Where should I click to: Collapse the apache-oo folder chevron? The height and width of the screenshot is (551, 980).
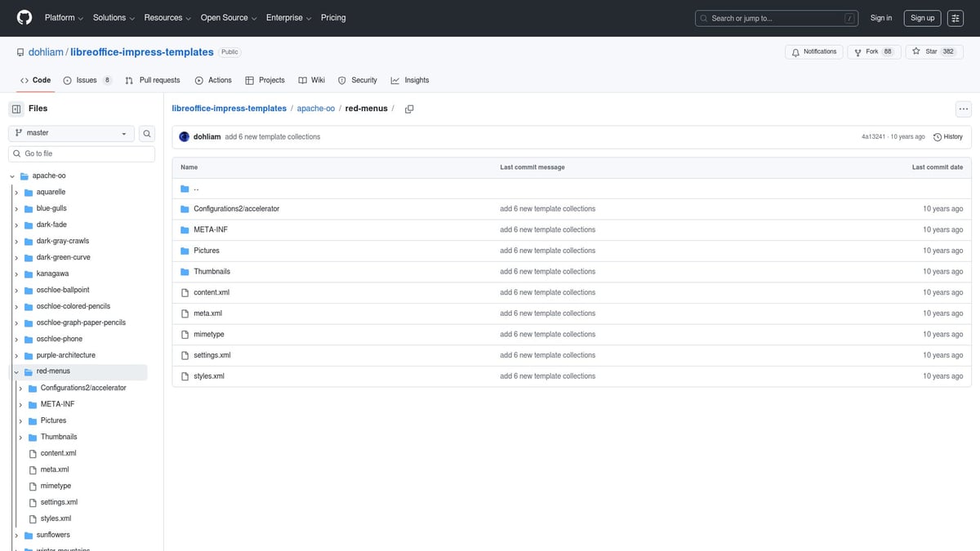click(12, 176)
